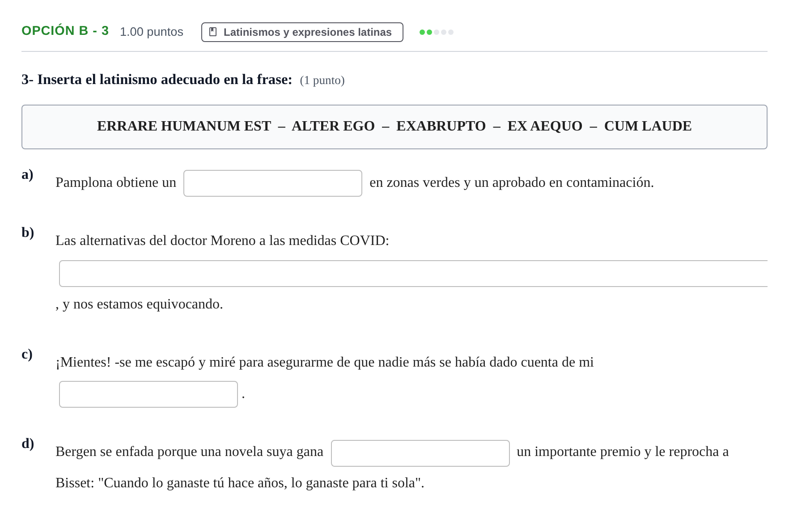Click blank after 'novela suya gana' in d)
The width and height of the screenshot is (789, 532).
[x=420, y=453]
